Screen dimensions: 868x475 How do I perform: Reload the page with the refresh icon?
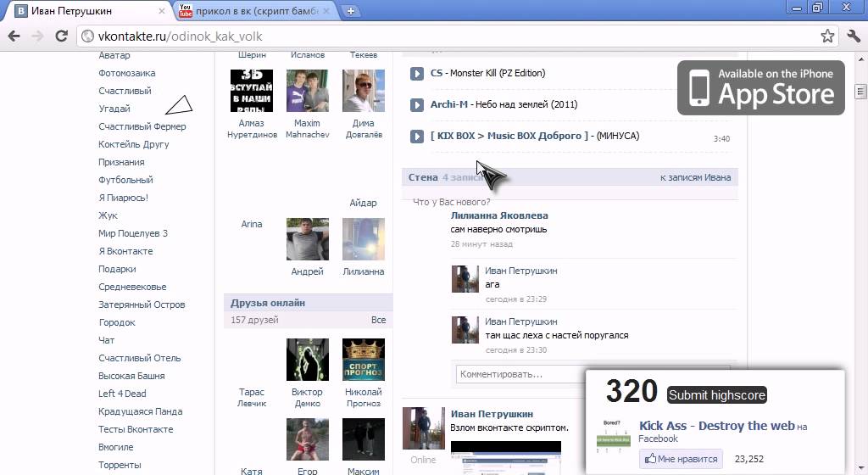pyautogui.click(x=61, y=36)
